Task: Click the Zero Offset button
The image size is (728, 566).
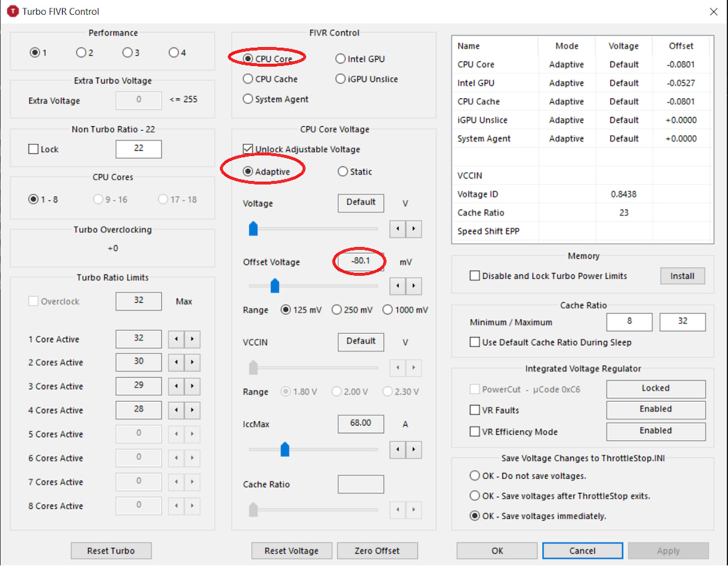Action: pyautogui.click(x=377, y=550)
